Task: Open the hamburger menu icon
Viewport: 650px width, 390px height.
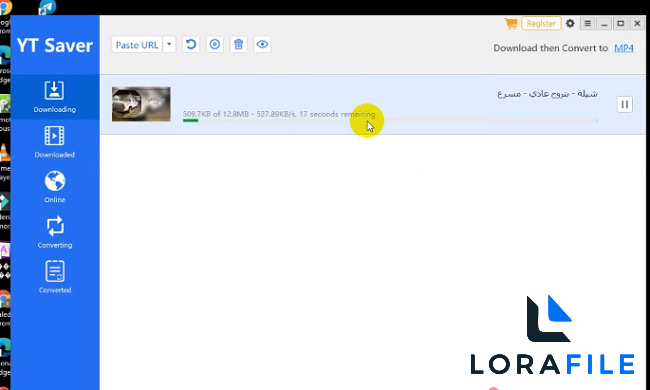Action: pyautogui.click(x=587, y=24)
